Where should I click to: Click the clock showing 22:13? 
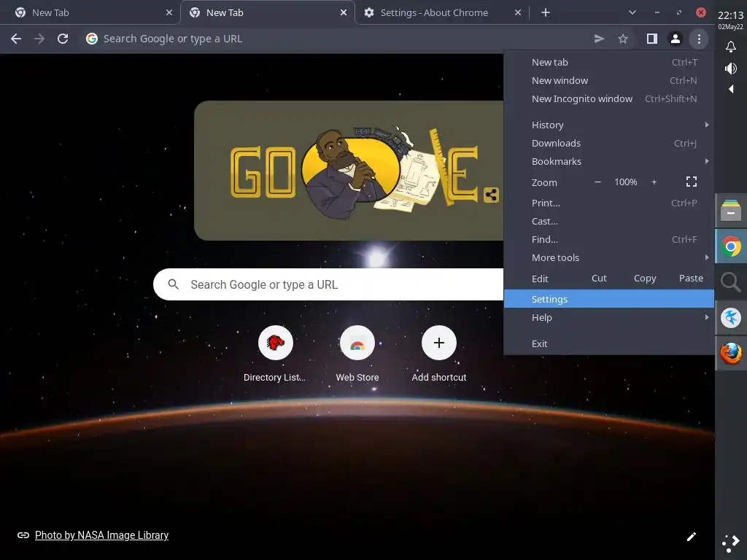(730, 16)
